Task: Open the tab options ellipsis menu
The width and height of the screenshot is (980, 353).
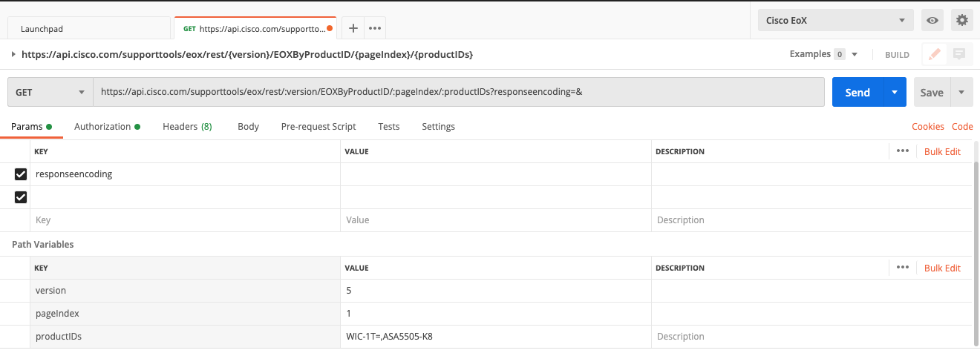Action: [375, 28]
